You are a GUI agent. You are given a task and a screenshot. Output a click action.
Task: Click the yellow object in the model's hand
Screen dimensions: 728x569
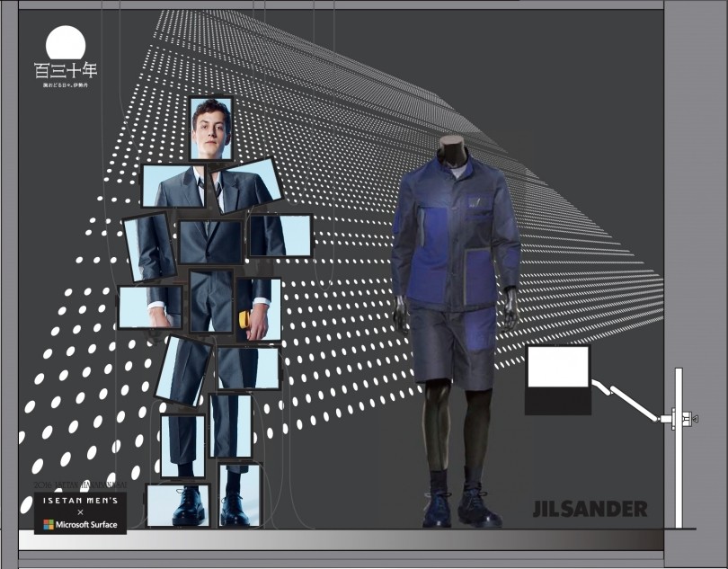click(x=244, y=320)
